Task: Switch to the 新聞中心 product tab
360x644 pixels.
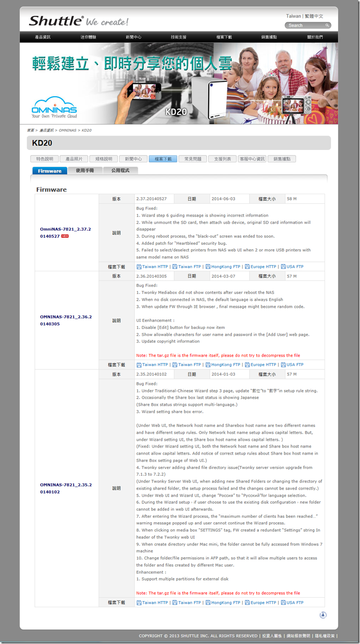Action: [x=133, y=159]
